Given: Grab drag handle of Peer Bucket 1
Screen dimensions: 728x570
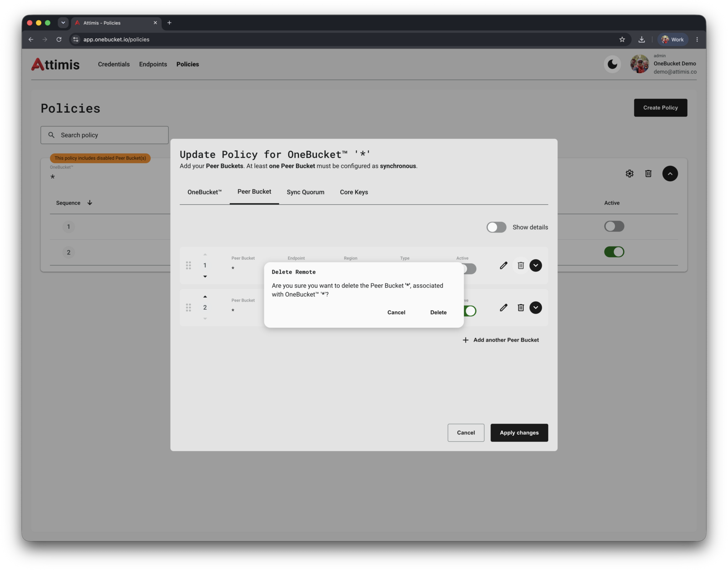Looking at the screenshot, I should pyautogui.click(x=188, y=265).
